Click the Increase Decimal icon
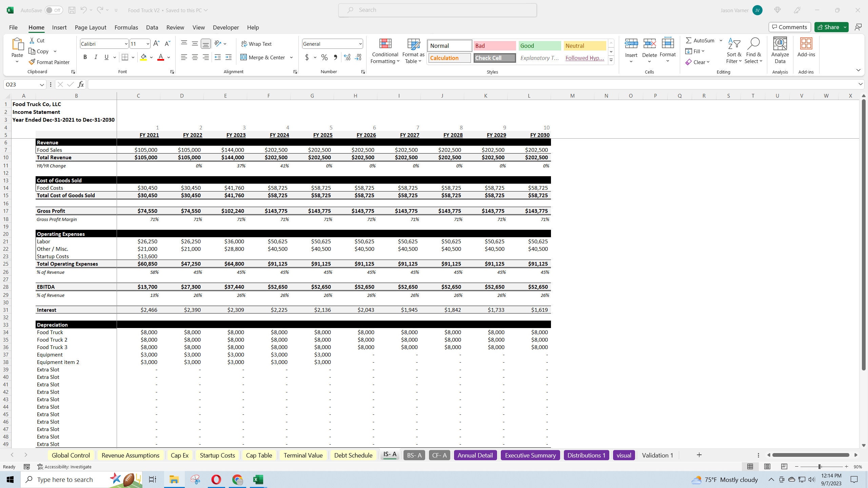 347,57
